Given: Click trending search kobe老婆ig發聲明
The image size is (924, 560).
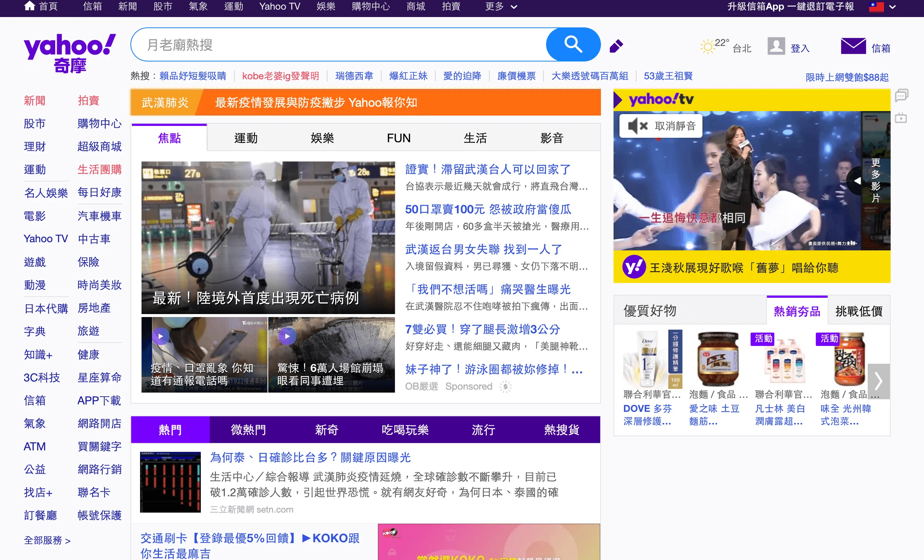Looking at the screenshot, I should tap(280, 76).
